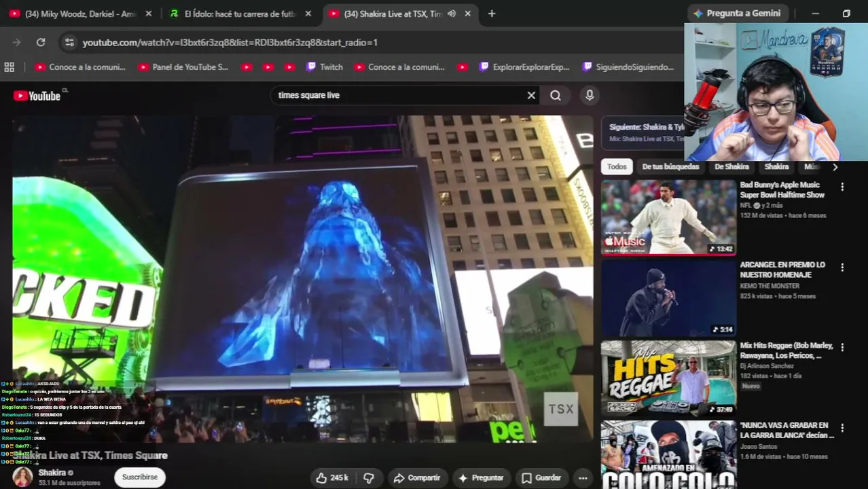Screen dimensions: 868x489
Task: Open Panel de YouTube S... bookmark
Action: (183, 67)
